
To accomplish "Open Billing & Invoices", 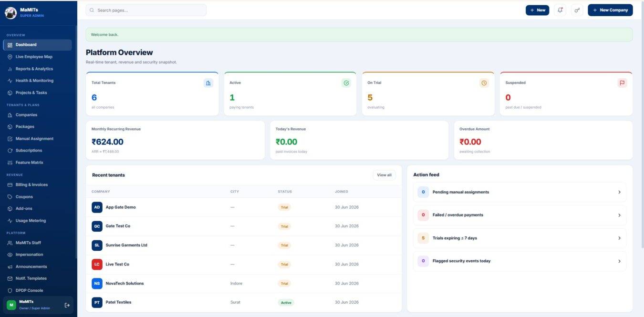I will (x=37, y=184).
